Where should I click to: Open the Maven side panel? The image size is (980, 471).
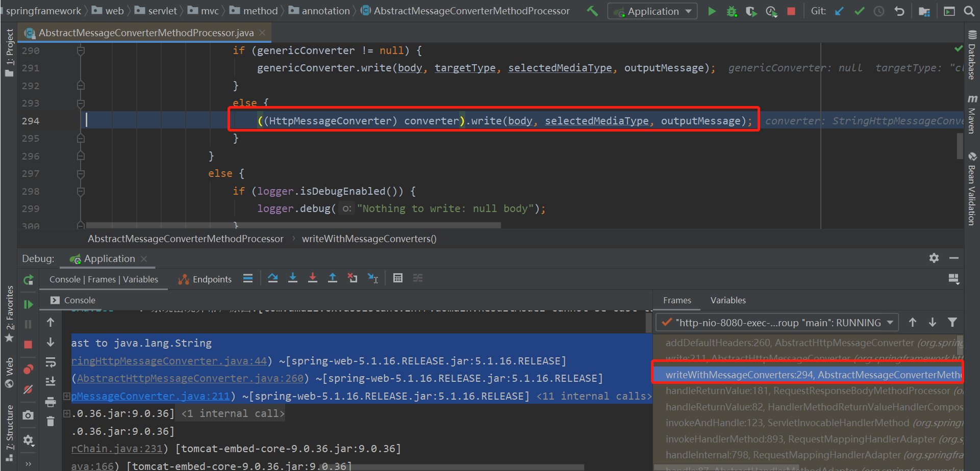tap(972, 114)
